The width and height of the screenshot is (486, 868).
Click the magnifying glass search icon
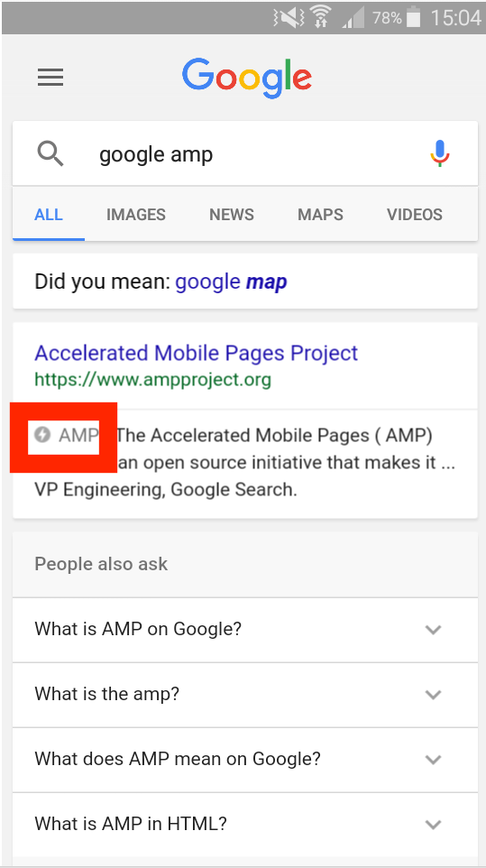click(x=50, y=153)
